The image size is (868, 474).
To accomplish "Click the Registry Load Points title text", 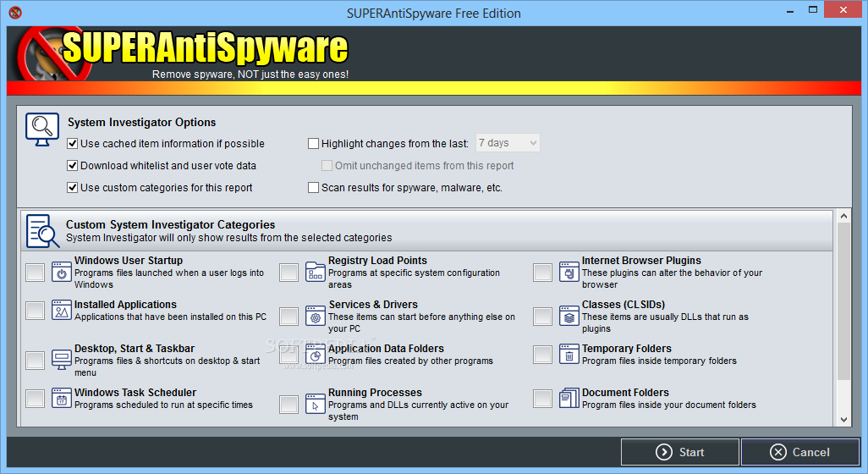I will (377, 260).
